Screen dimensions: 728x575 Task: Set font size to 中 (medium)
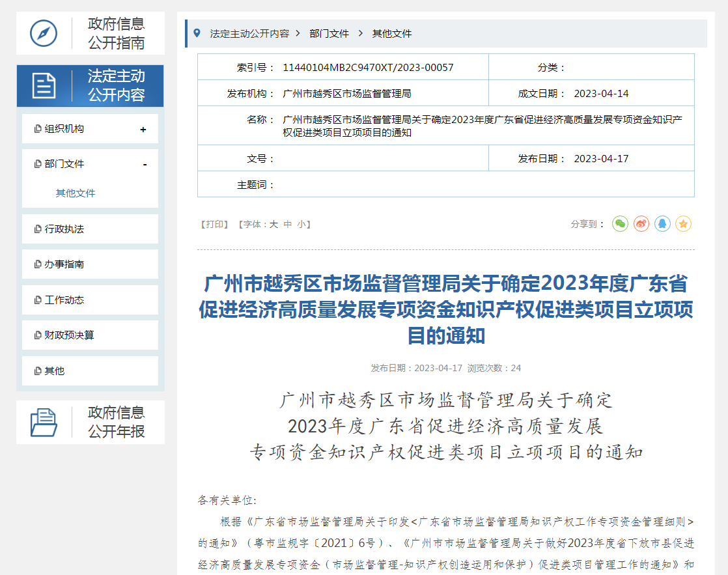pyautogui.click(x=288, y=224)
